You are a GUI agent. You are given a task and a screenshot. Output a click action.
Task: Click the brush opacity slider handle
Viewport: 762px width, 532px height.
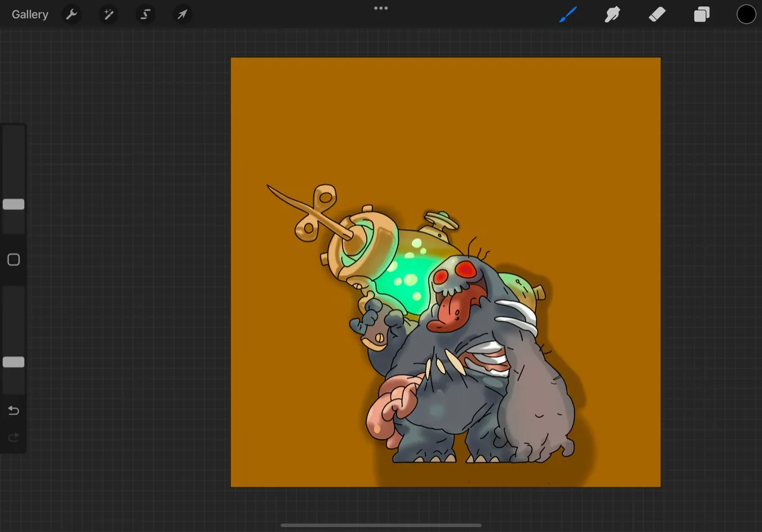click(14, 362)
